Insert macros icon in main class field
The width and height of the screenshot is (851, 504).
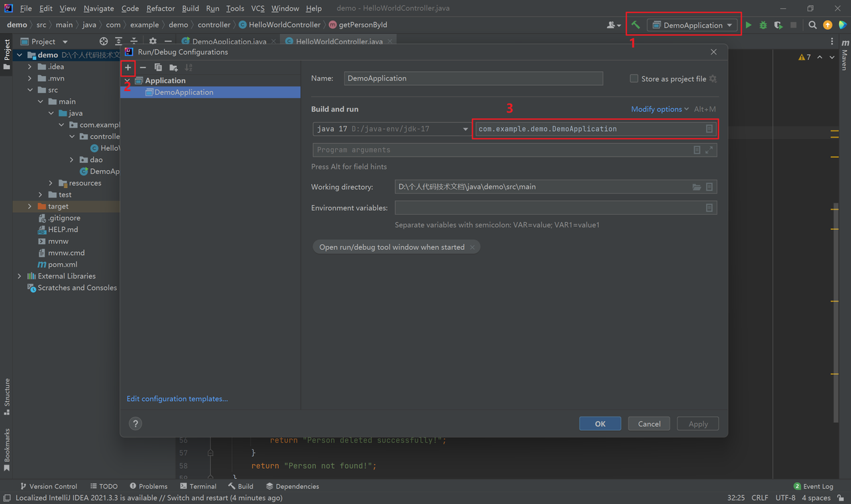click(x=709, y=129)
